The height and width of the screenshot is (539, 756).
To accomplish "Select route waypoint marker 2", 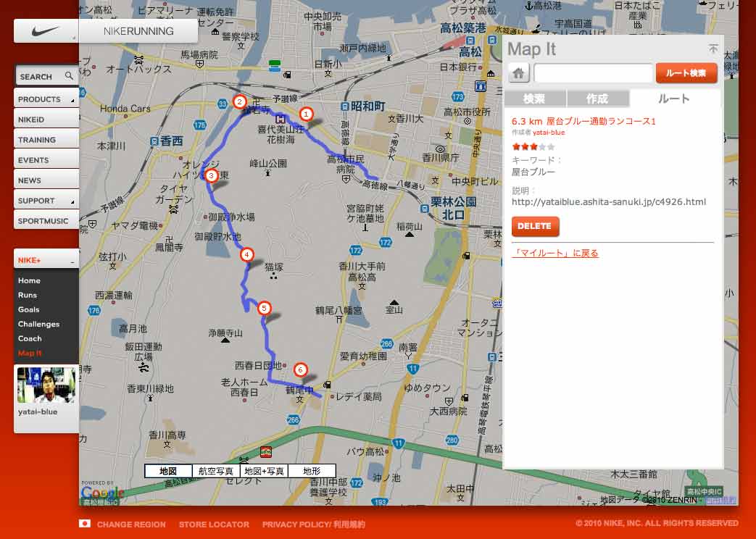I will [x=239, y=101].
